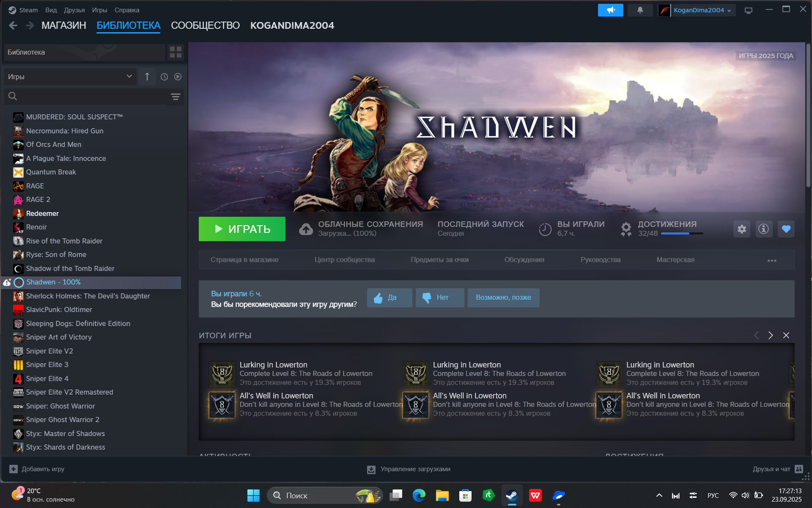The height and width of the screenshot is (508, 812).
Task: Click the main page vertical scrollbar
Action: click(x=808, y=116)
